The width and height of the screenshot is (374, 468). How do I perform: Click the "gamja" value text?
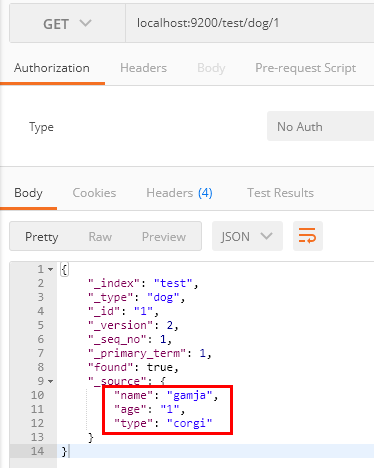click(189, 395)
